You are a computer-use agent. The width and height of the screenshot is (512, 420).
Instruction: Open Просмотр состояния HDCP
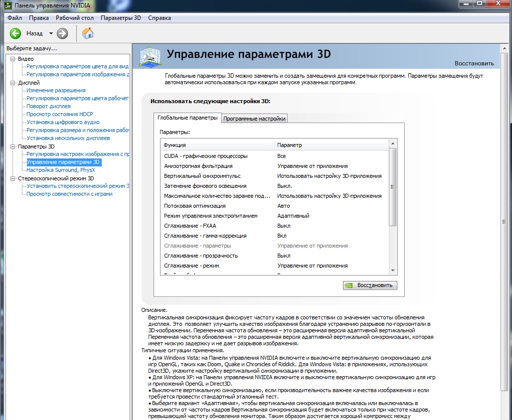tap(60, 114)
